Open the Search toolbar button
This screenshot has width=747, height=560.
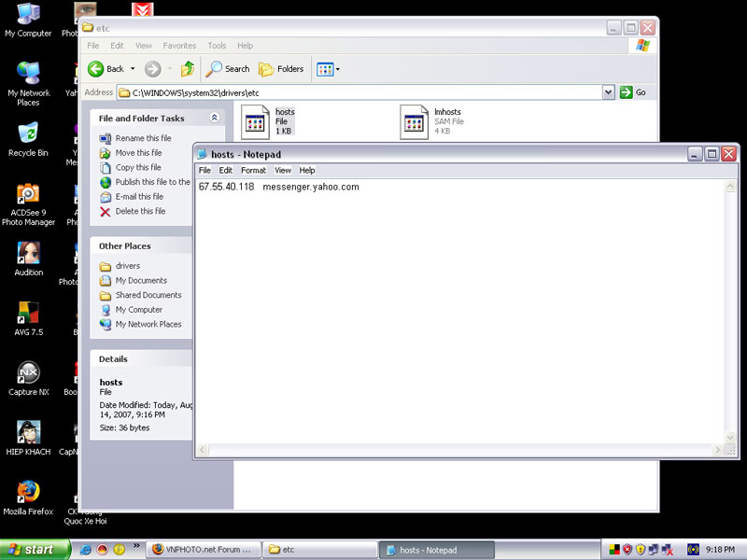pyautogui.click(x=229, y=69)
